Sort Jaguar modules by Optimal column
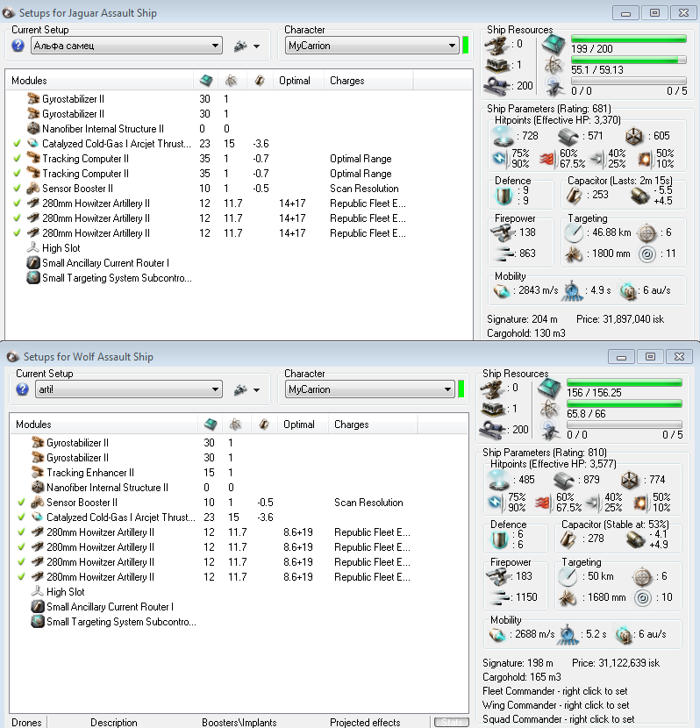Screen dimensions: 700x728 [x=298, y=81]
